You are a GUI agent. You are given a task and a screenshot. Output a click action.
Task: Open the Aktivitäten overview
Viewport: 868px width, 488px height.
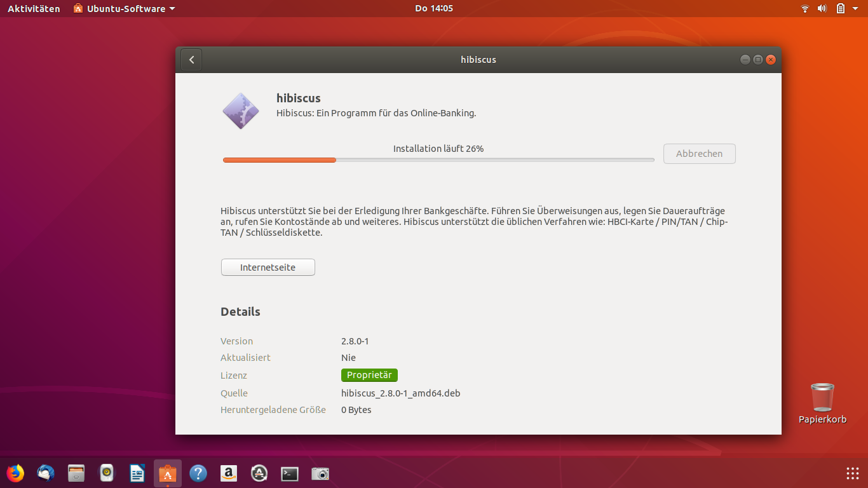point(34,8)
